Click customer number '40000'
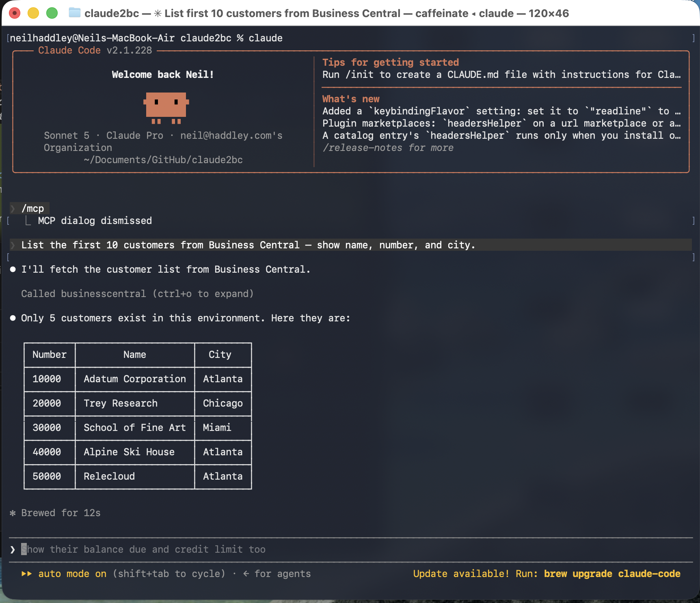Screen dimensions: 700x603 point(47,452)
